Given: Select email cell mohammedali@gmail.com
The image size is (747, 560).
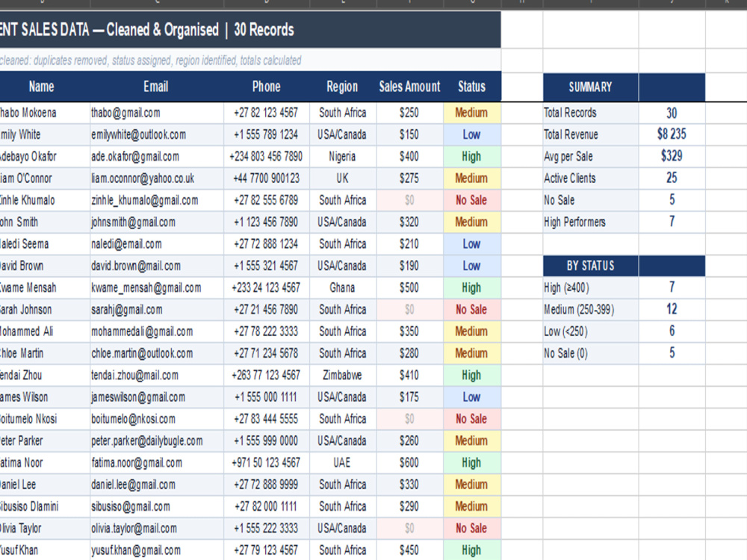Looking at the screenshot, I should (x=157, y=332).
